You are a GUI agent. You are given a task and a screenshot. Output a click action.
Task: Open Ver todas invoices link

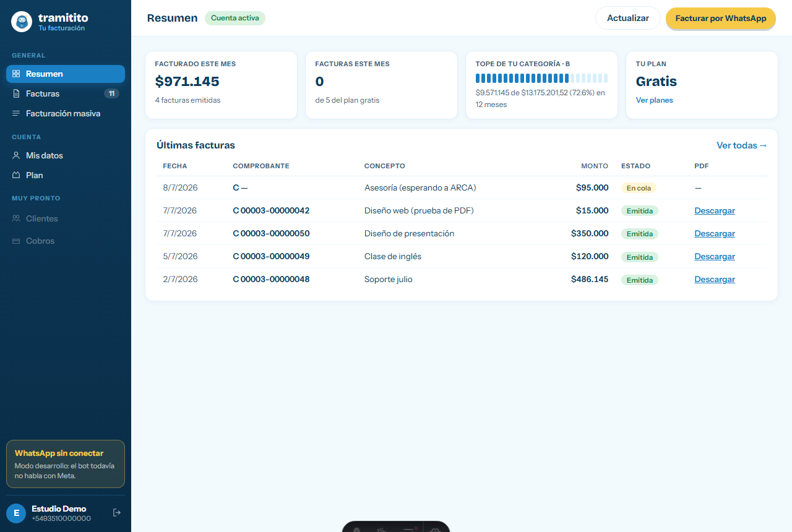[x=741, y=145]
